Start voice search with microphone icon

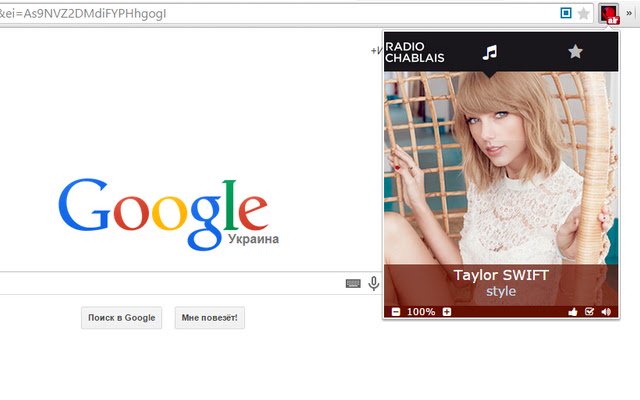373,283
